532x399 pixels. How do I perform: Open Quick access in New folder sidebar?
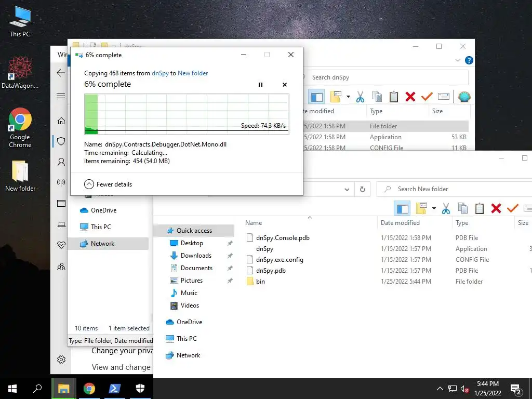click(194, 230)
